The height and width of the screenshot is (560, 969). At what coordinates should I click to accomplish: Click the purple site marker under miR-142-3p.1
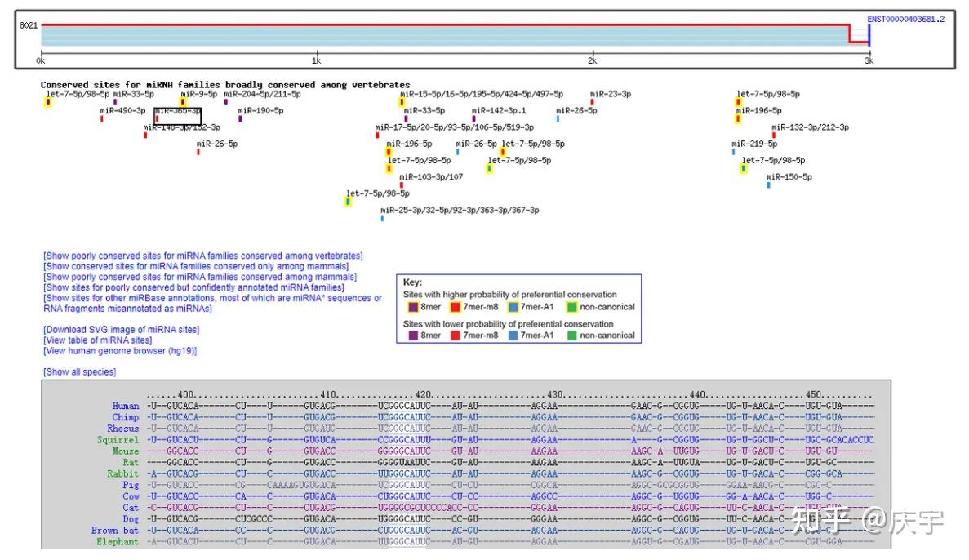coord(474,118)
